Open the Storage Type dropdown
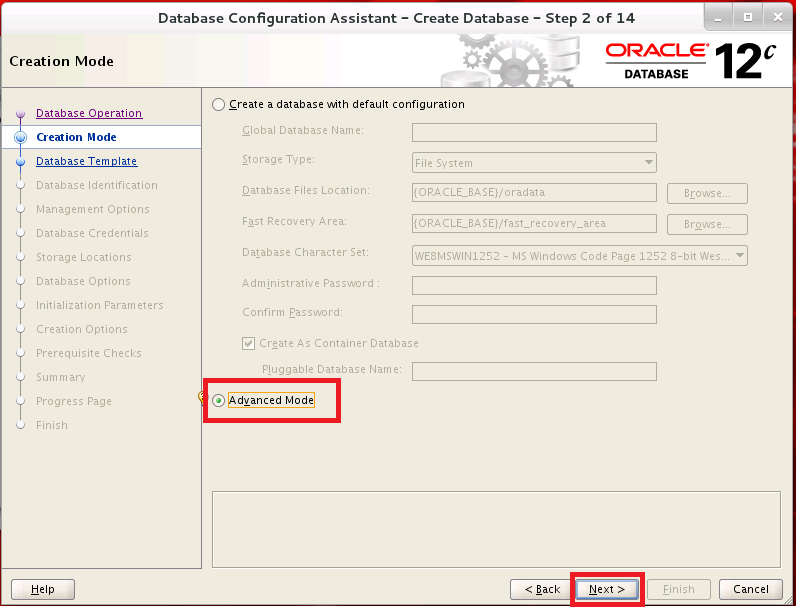797x608 pixels. click(534, 163)
